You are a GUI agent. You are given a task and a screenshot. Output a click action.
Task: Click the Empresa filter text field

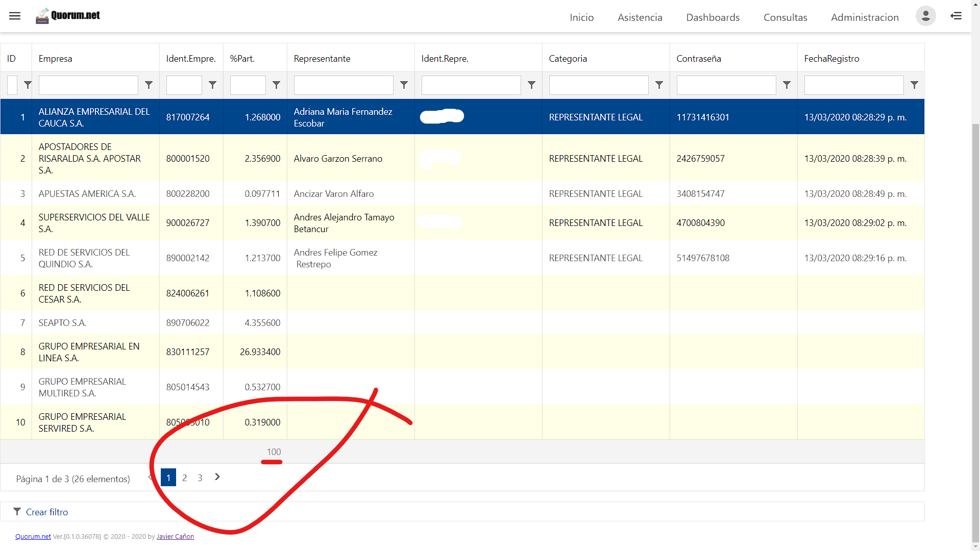[88, 85]
